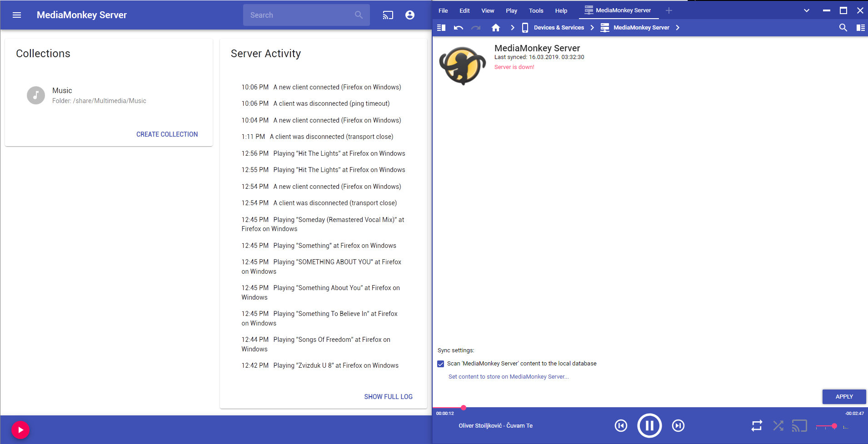Screen dimensions: 868x444
Task: Click the home icon in navigation bar
Action: tap(495, 28)
